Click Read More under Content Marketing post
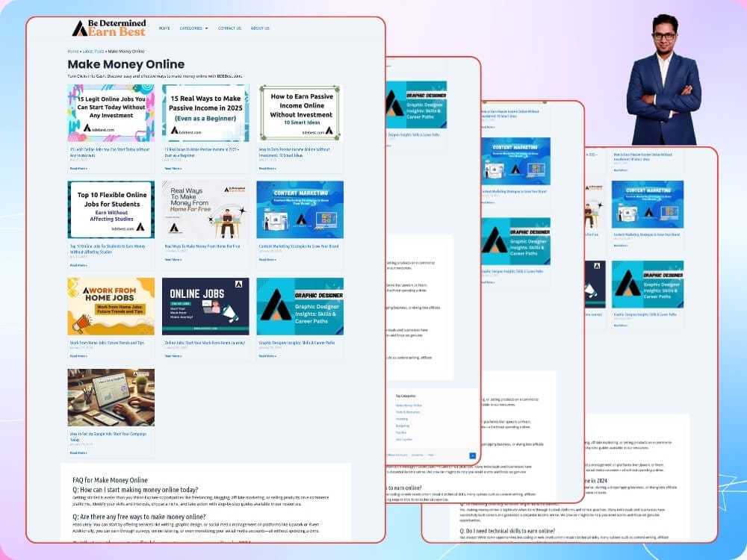 tap(267, 260)
